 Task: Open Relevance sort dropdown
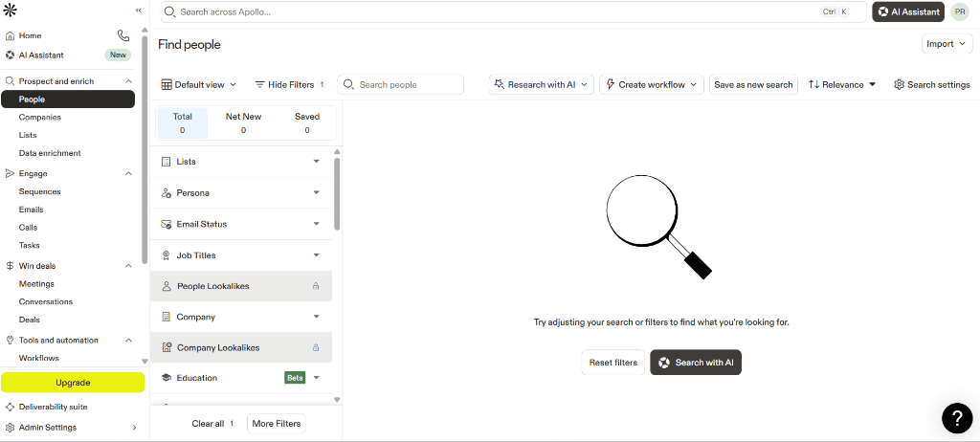click(x=842, y=84)
